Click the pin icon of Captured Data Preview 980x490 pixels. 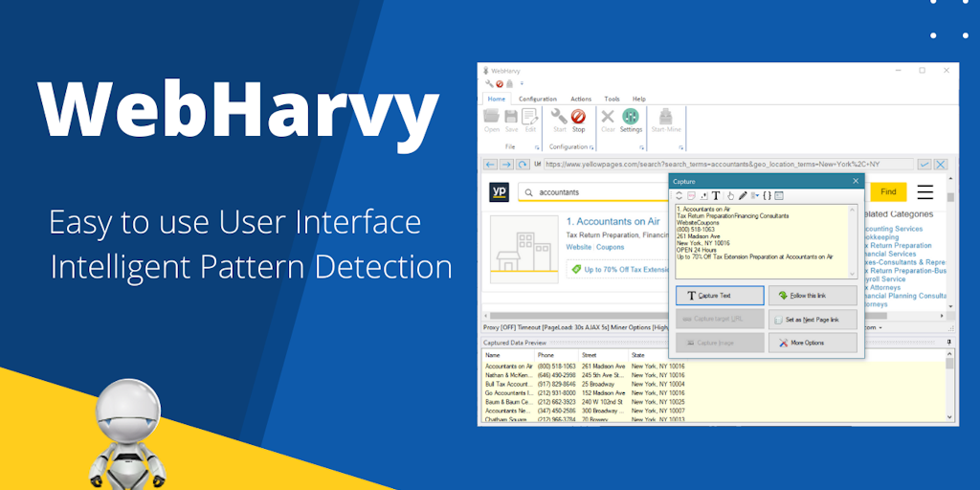(949, 342)
